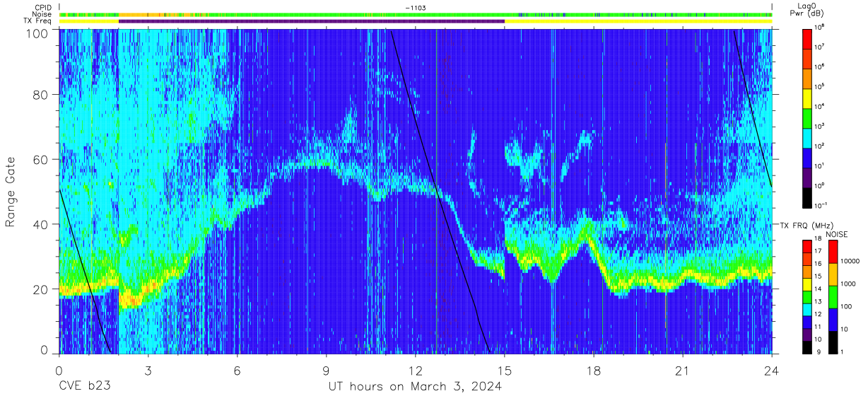Click the x-axis tick label '24'

(771, 370)
